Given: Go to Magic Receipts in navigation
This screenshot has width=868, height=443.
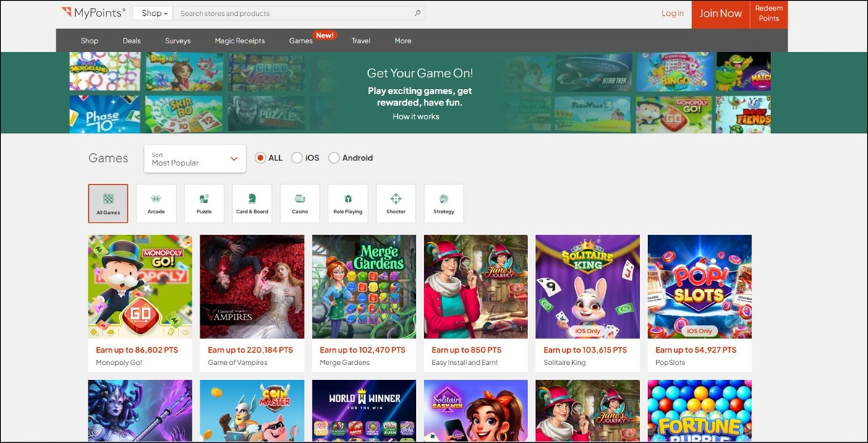Looking at the screenshot, I should pyautogui.click(x=239, y=40).
